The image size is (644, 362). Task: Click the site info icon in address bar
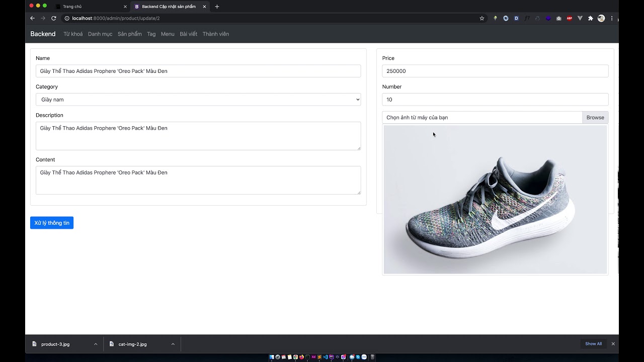point(66,18)
